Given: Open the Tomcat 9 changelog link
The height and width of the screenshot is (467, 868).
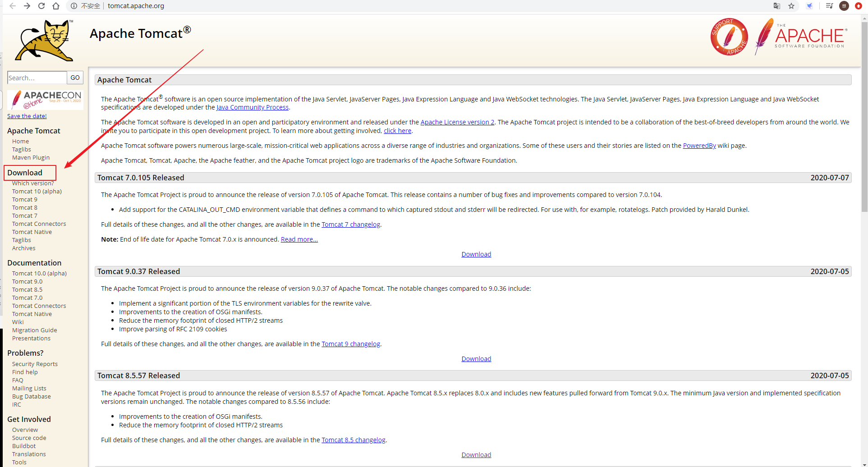Looking at the screenshot, I should [x=351, y=344].
